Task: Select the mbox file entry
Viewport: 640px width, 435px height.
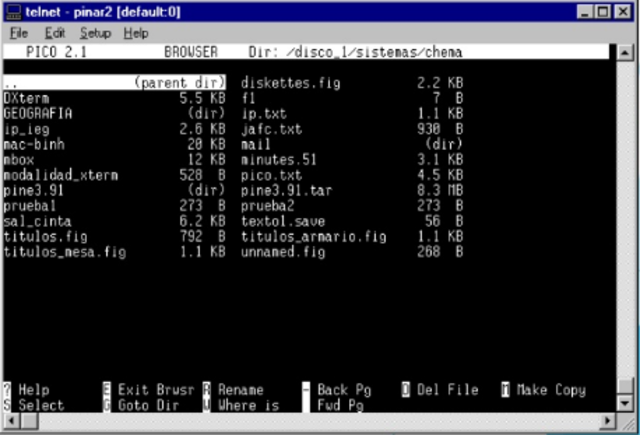Action: pyautogui.click(x=115, y=160)
